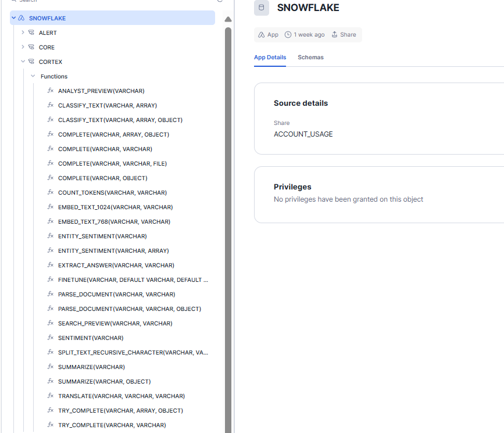Select the Functions folder label
This screenshot has height=433, width=504.
click(x=54, y=77)
